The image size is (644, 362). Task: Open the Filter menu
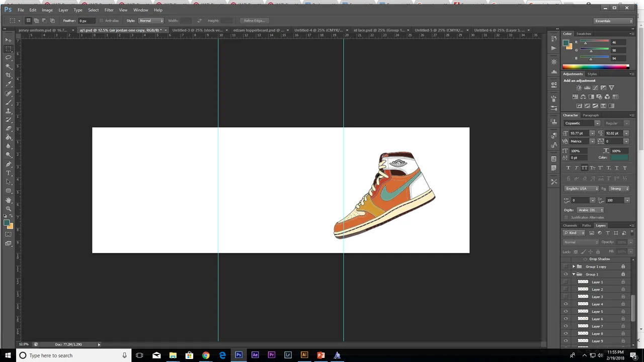click(109, 10)
